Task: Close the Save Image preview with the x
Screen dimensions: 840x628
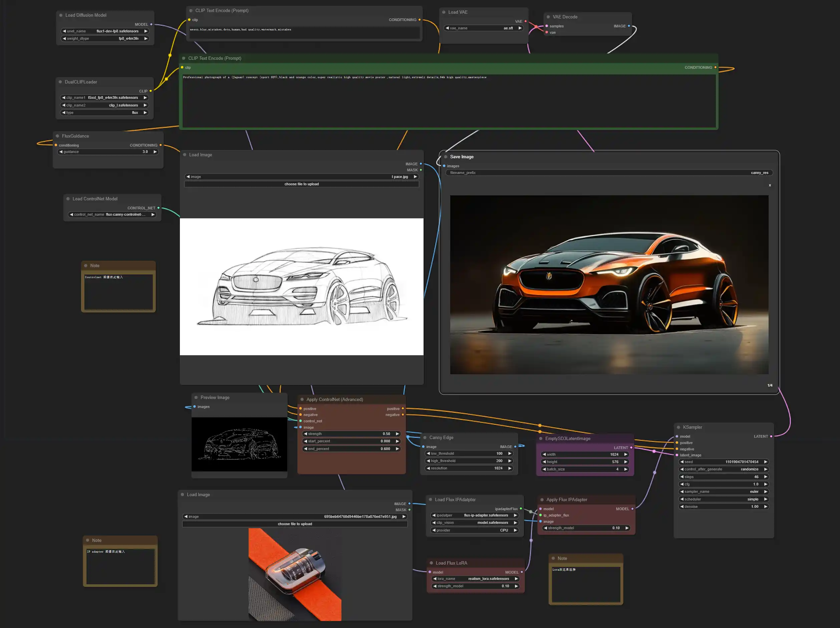Action: [x=770, y=185]
